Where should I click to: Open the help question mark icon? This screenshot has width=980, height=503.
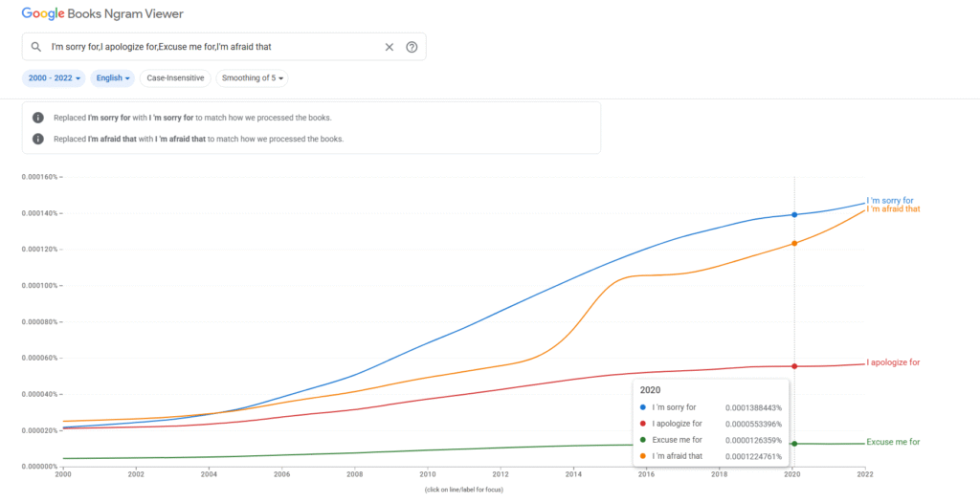pyautogui.click(x=412, y=47)
